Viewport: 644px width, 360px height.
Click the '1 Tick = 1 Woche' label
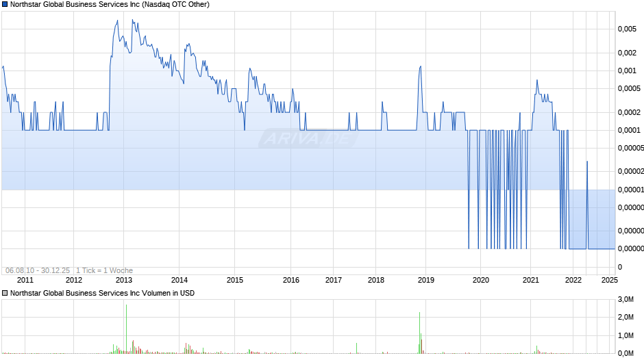click(104, 270)
